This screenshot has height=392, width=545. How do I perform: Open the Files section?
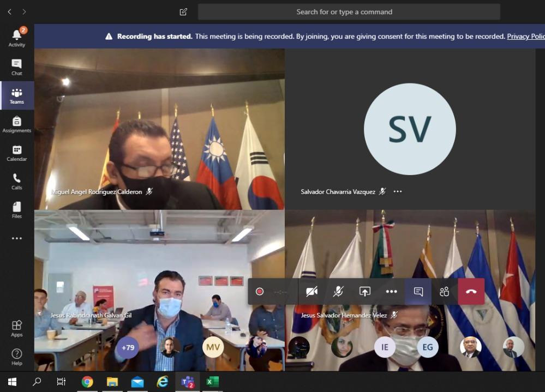(x=16, y=210)
